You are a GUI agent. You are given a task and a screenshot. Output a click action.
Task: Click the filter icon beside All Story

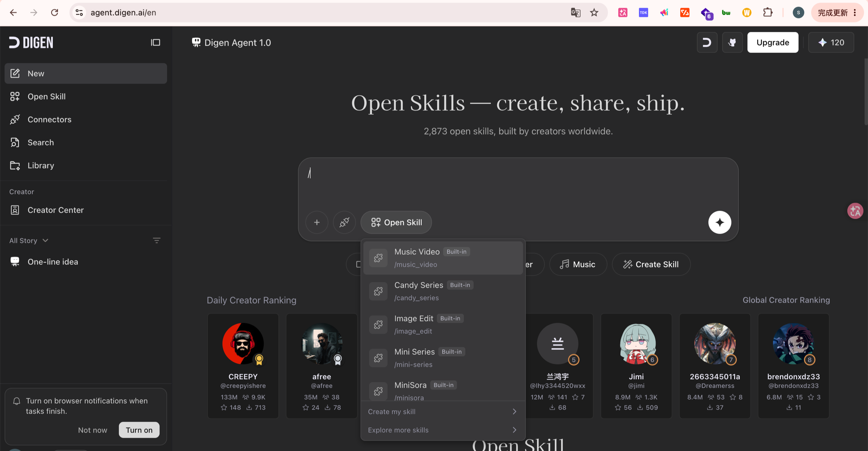(x=157, y=240)
